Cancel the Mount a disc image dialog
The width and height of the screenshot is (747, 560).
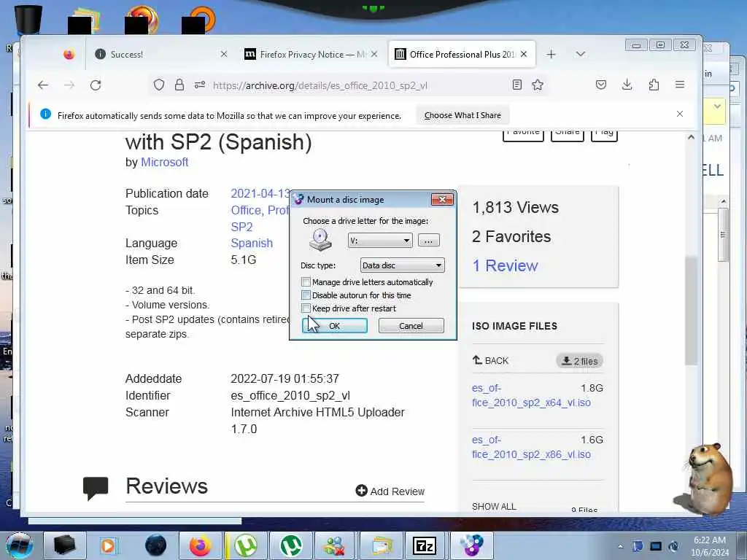(411, 326)
